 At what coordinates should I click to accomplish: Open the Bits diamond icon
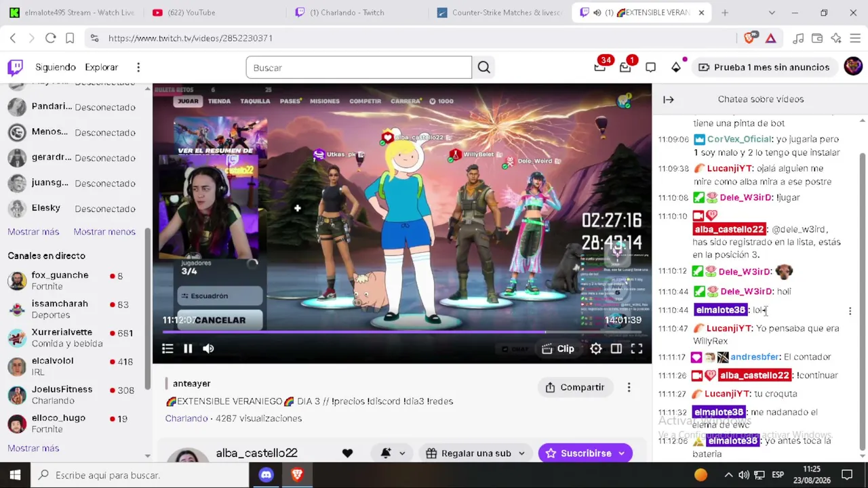676,67
